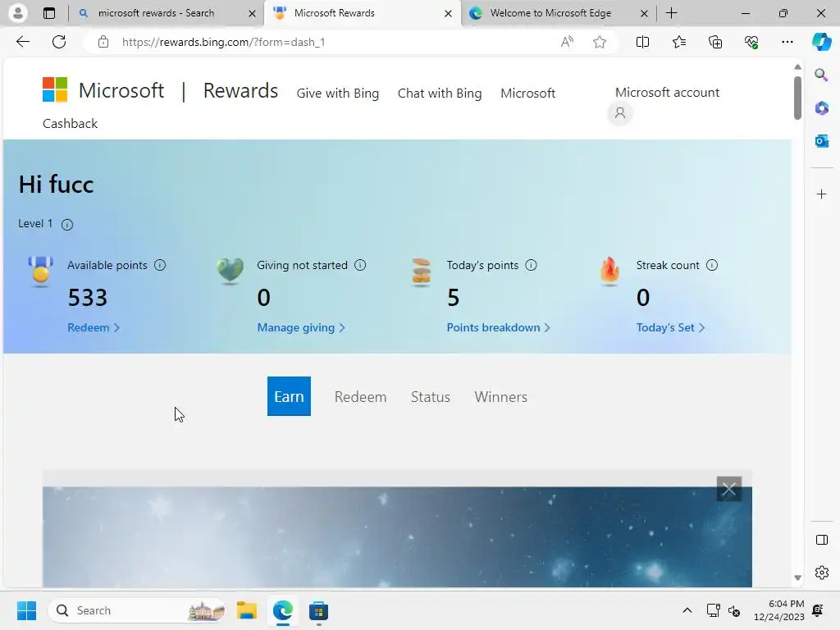Open the Favorites list

coord(678,42)
